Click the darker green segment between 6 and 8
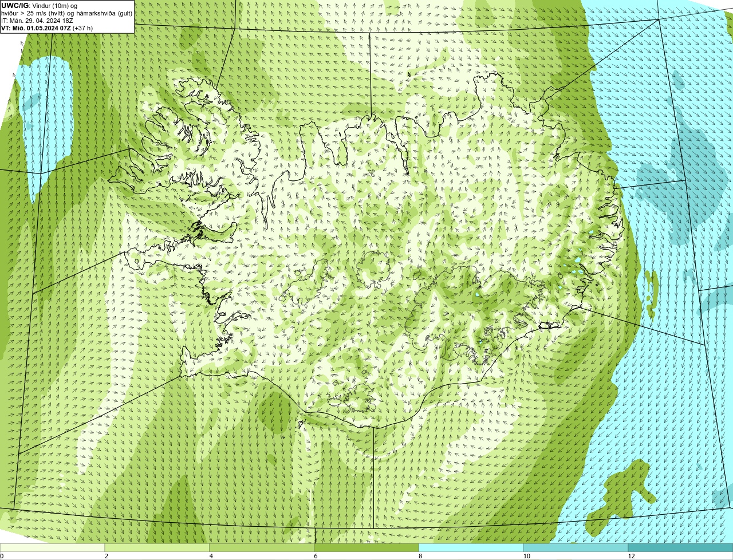Image resolution: width=733 pixels, height=560 pixels. click(x=366, y=548)
